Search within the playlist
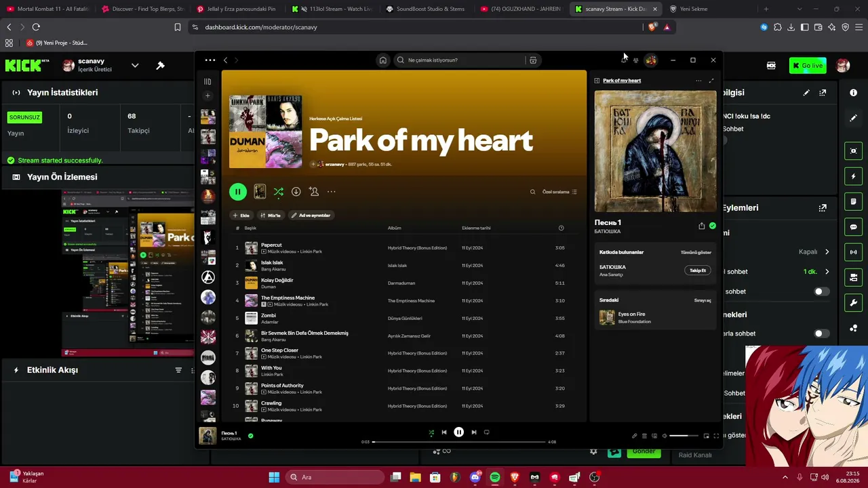The width and height of the screenshot is (868, 488). 532,192
